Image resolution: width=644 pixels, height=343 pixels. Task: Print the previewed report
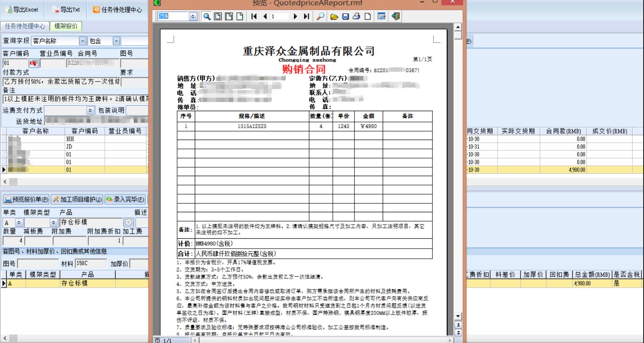(x=357, y=16)
